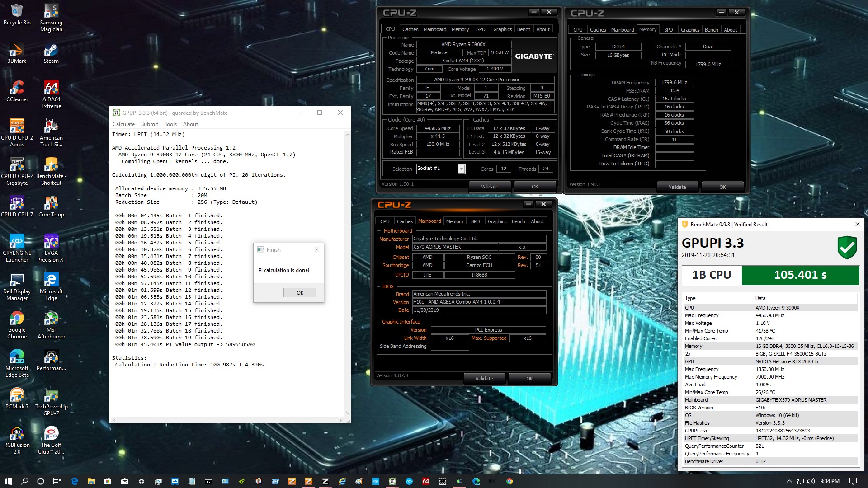868x488 pixels.
Task: Click the Core Speed value 4450.6 MHz
Action: tap(438, 128)
